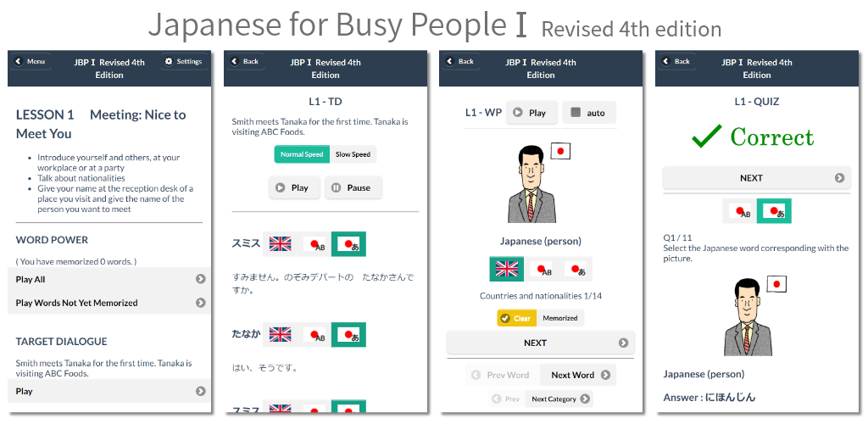This screenshot has height=424, width=868.
Task: Choose kana あ flag in the quiz screen
Action: pyautogui.click(x=774, y=211)
